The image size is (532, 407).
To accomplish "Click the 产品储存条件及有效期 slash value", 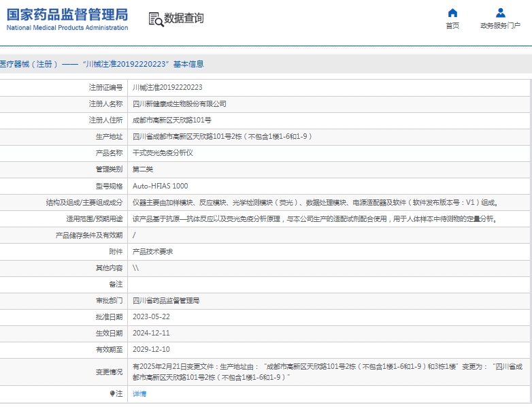I will coord(134,235).
